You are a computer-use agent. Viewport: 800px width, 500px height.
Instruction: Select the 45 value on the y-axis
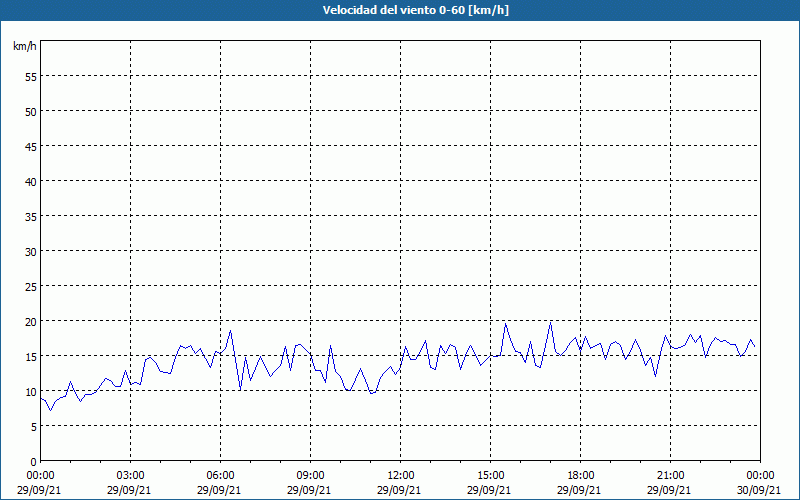(x=31, y=146)
